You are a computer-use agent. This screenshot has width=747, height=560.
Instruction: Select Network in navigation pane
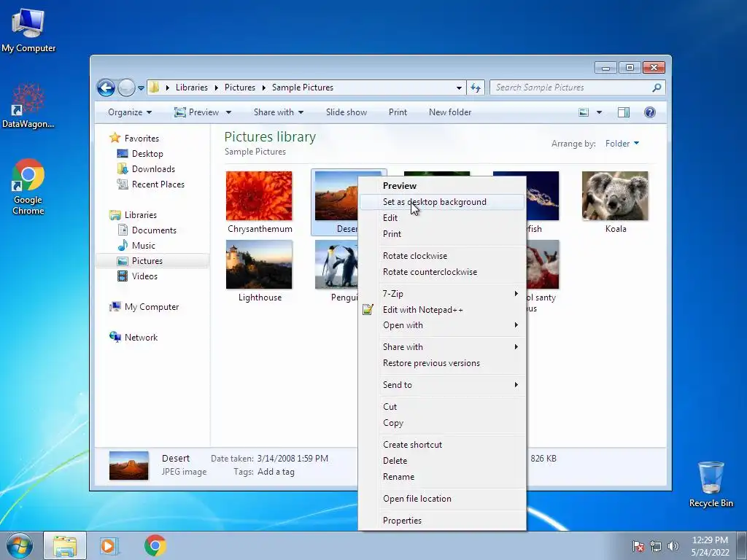pos(141,338)
